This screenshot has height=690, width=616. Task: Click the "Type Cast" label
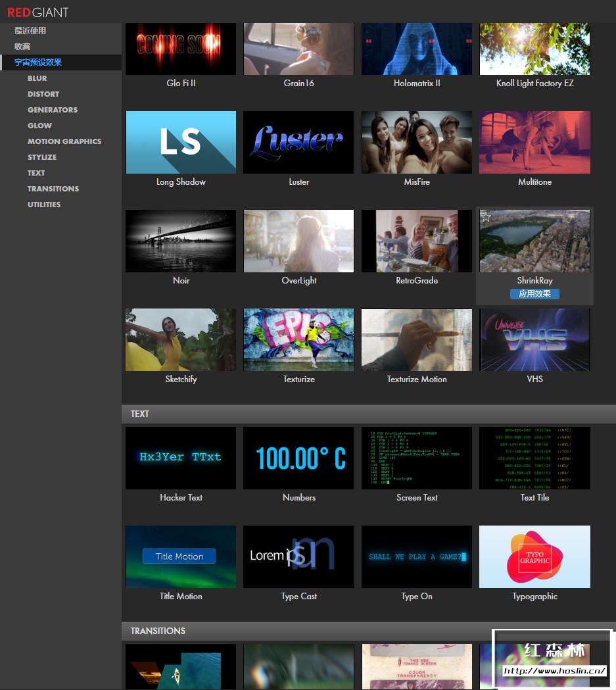click(x=298, y=597)
